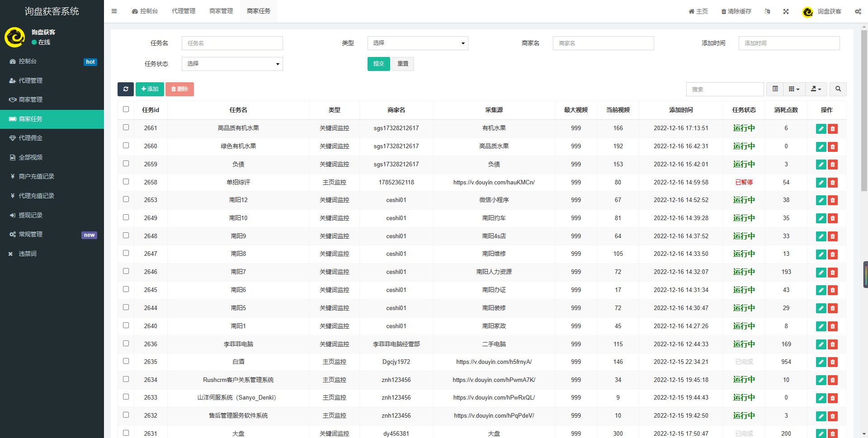This screenshot has width=868, height=438.
Task: Delete task 2644 南阳5
Action: click(x=832, y=308)
